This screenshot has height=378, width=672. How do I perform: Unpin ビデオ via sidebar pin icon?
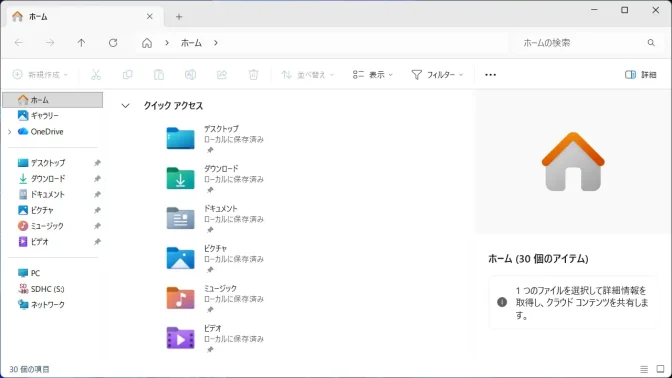pyautogui.click(x=97, y=242)
